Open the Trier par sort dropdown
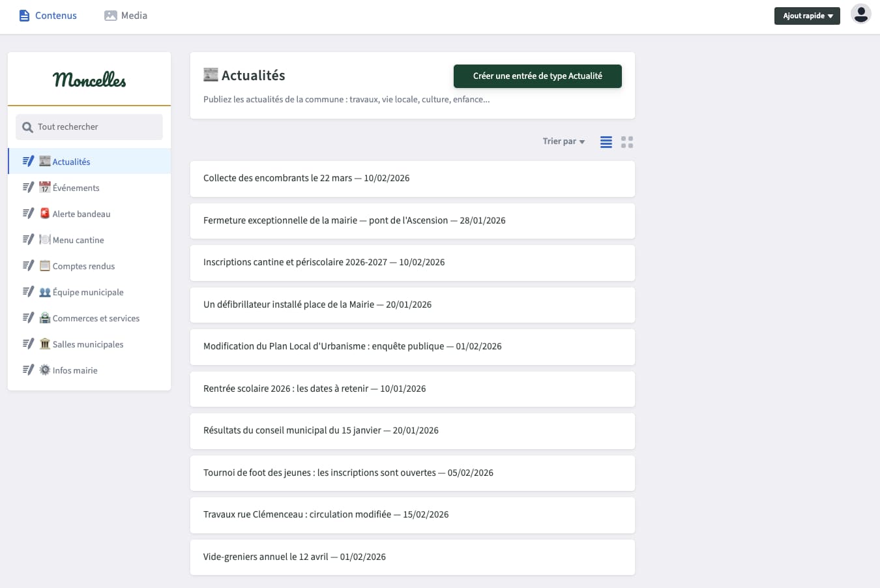The height and width of the screenshot is (588, 880). pyautogui.click(x=564, y=141)
